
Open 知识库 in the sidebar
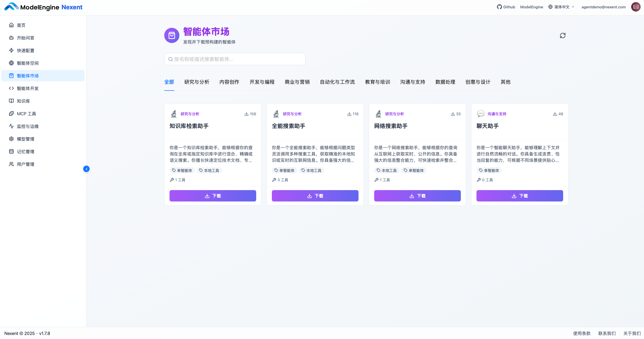point(23,101)
